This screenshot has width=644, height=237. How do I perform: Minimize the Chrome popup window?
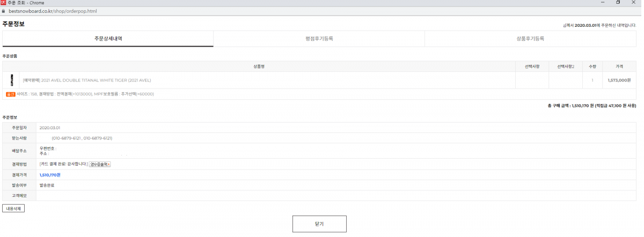point(604,3)
